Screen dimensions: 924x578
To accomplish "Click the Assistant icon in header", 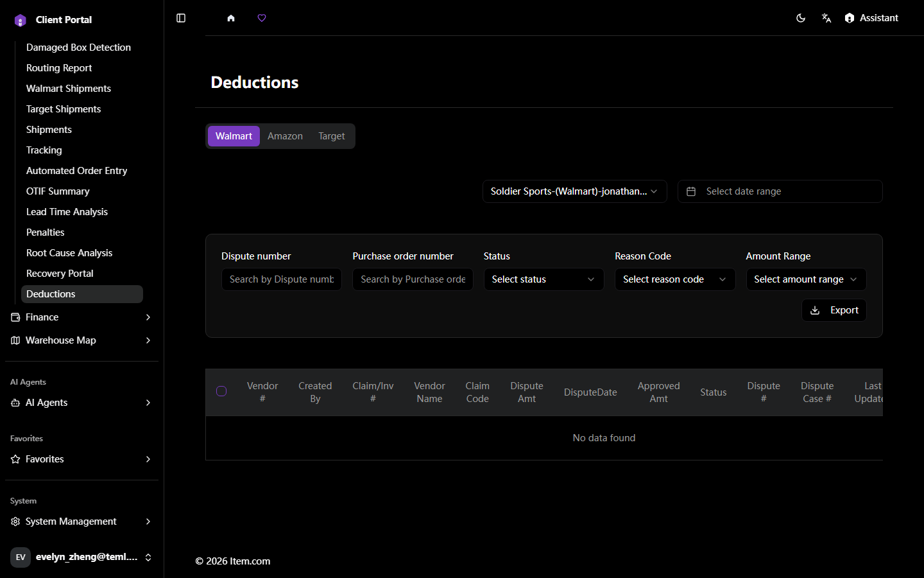I will click(850, 18).
